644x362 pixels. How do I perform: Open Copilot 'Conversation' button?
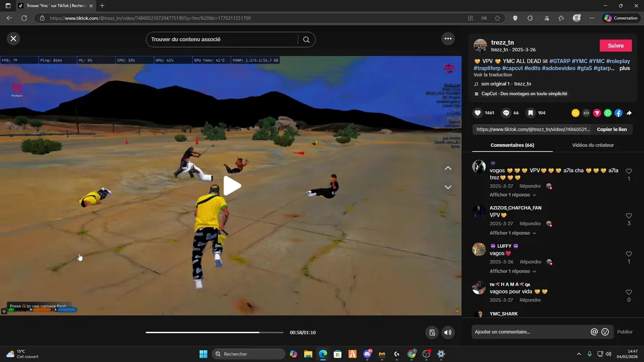tap(621, 18)
